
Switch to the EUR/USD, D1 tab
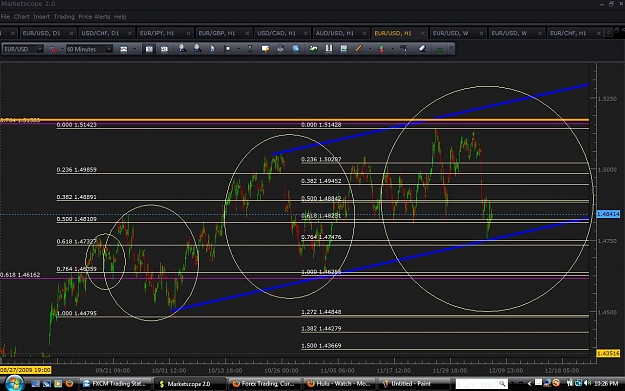(47, 33)
